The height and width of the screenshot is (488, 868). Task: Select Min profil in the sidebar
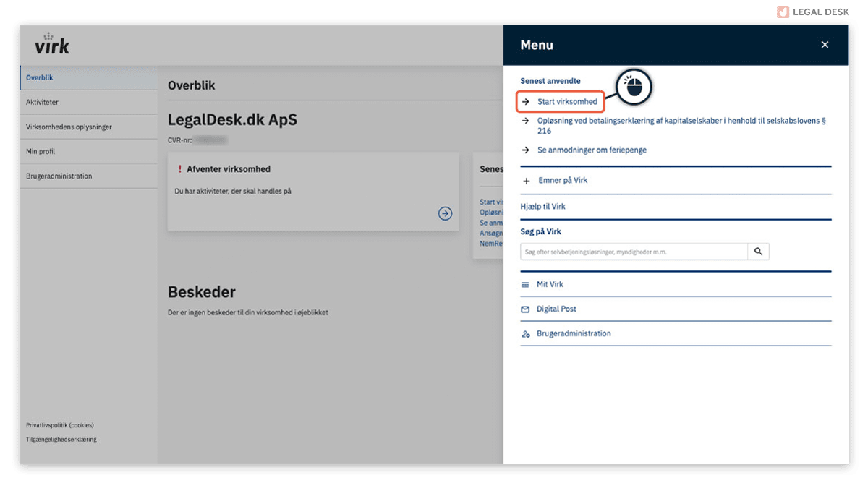point(89,152)
